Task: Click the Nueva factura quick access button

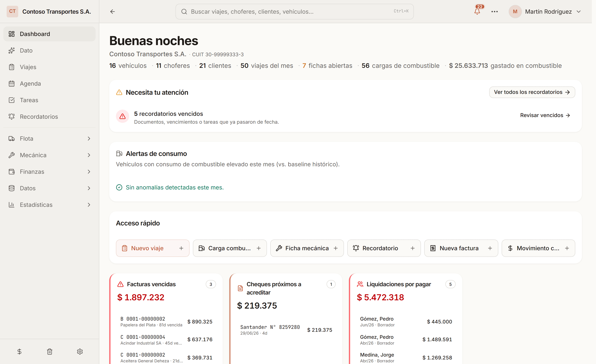Action: tap(461, 248)
